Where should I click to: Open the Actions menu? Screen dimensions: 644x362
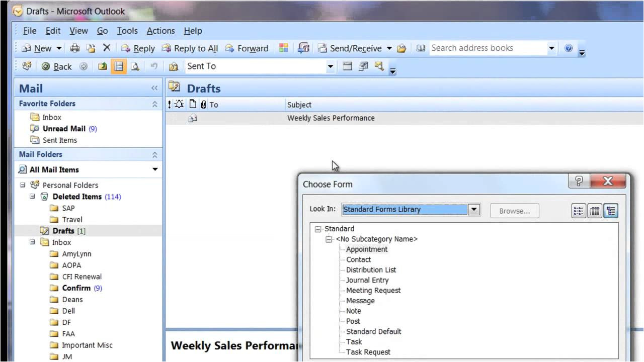[160, 31]
